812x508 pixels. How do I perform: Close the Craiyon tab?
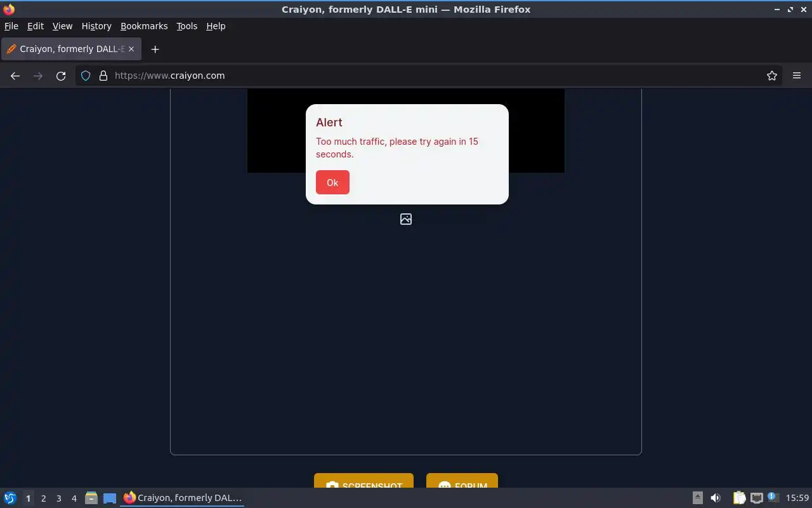pyautogui.click(x=131, y=49)
